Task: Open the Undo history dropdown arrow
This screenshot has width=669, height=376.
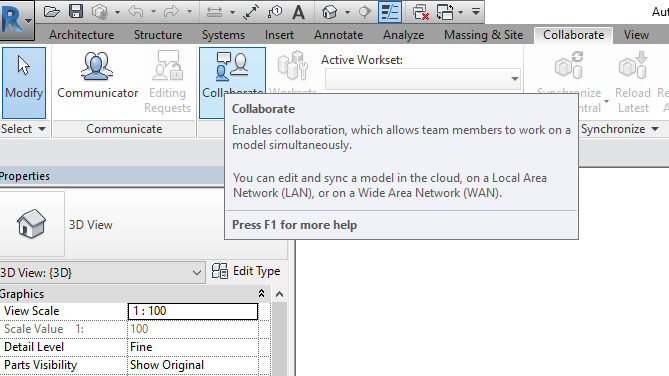Action: tap(153, 12)
